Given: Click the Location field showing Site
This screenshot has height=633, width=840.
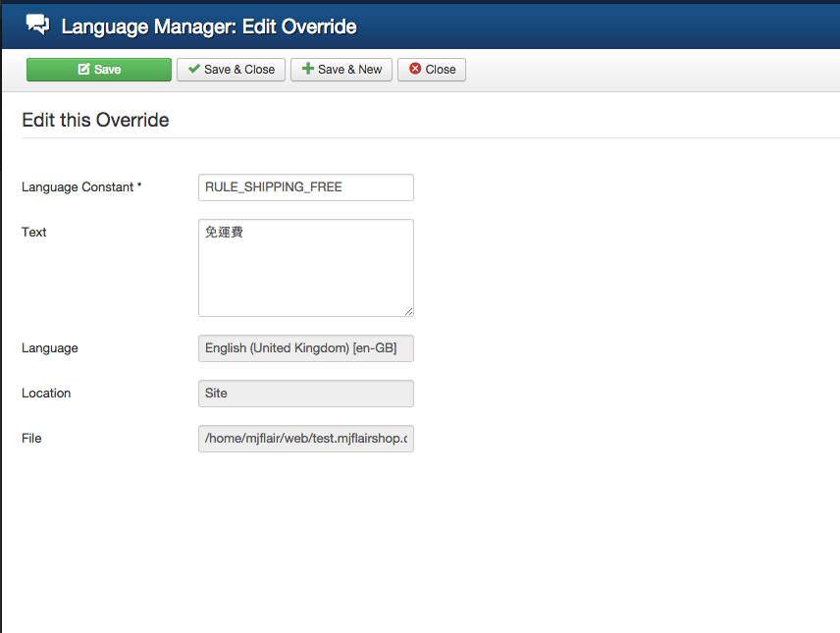Looking at the screenshot, I should coord(305,394).
